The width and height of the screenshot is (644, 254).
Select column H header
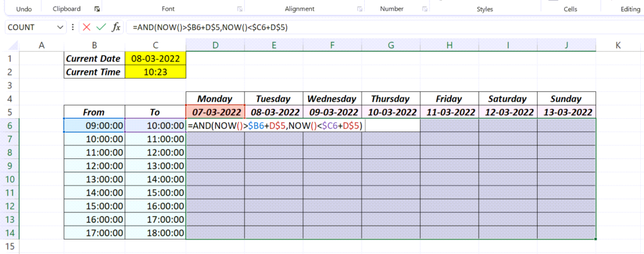point(449,45)
